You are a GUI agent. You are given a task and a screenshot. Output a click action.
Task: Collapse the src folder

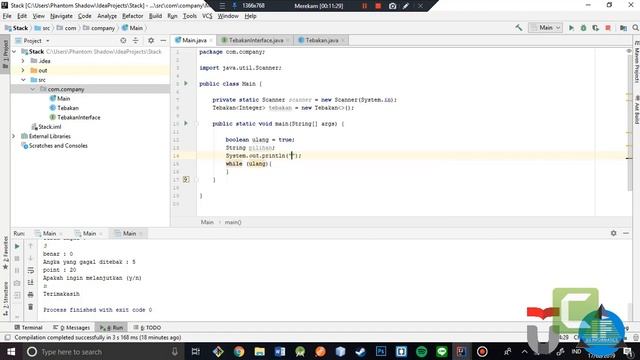click(x=23, y=80)
